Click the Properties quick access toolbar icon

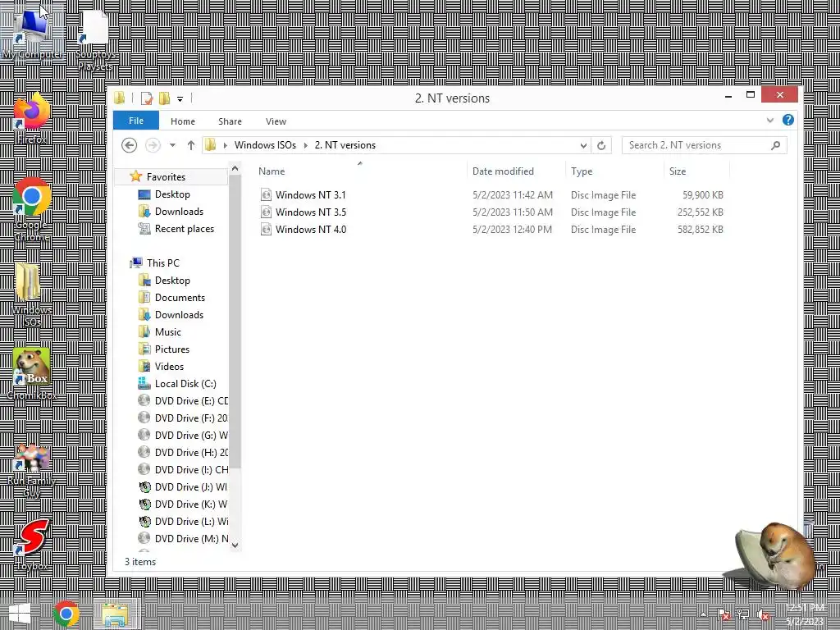146,98
